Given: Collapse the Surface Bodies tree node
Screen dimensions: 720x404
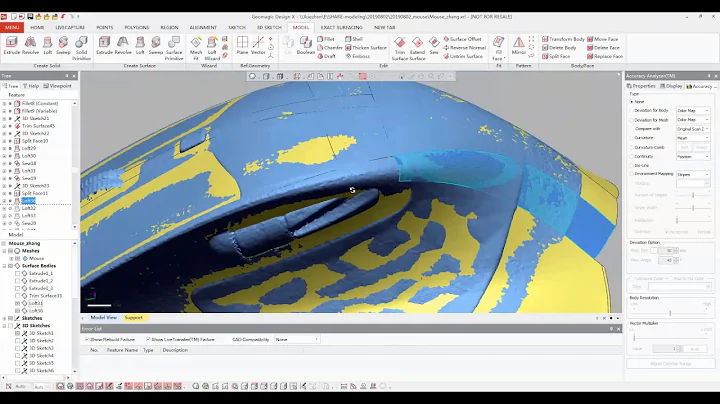Looking at the screenshot, I should [5, 266].
